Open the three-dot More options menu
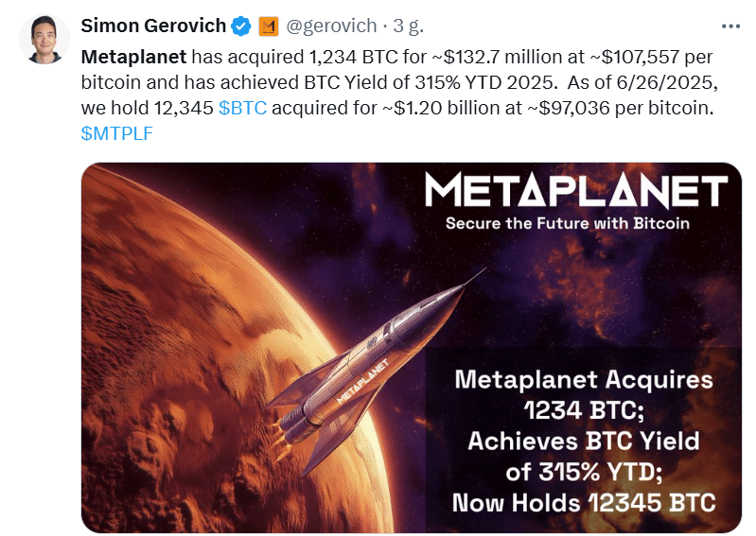The image size is (756, 536). (731, 26)
